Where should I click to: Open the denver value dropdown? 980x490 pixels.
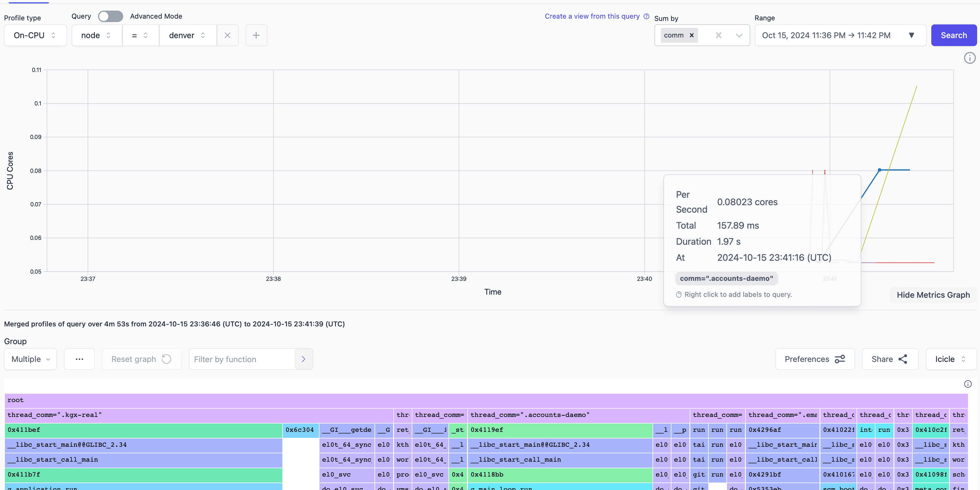click(188, 35)
